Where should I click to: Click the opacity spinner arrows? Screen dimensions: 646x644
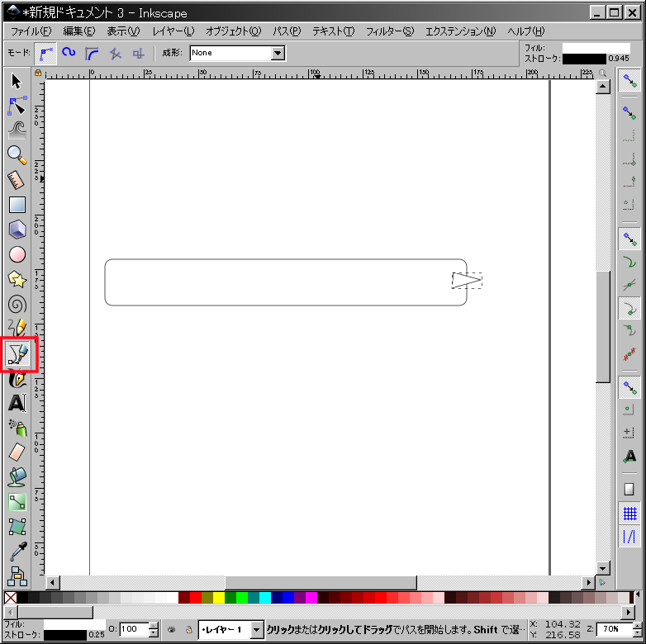coord(154,629)
